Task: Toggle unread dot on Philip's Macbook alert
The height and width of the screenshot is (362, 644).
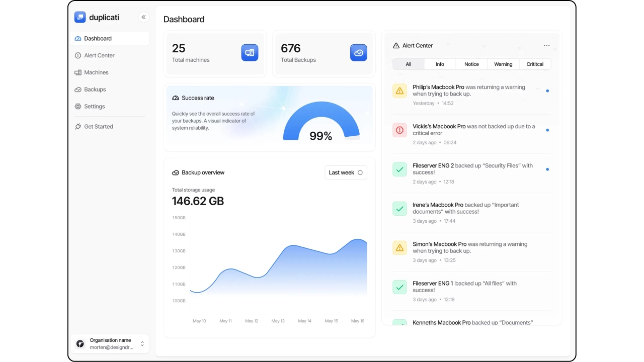Action: click(x=547, y=91)
